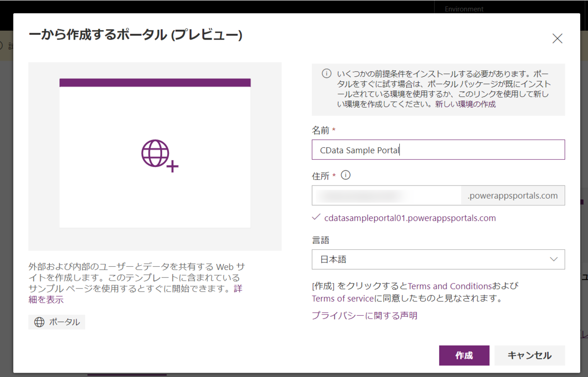
Task: Click the .powerappsportals.com domain suffix
Action: 513,195
